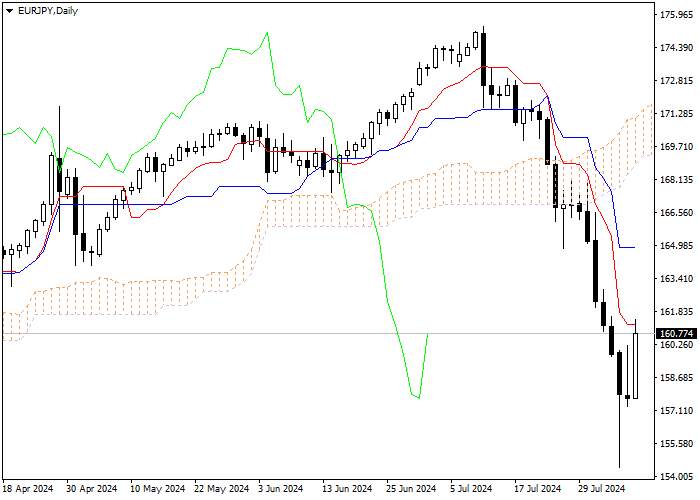Click the 174.390 price axis label
This screenshot has height=500, width=700.
[x=676, y=48]
